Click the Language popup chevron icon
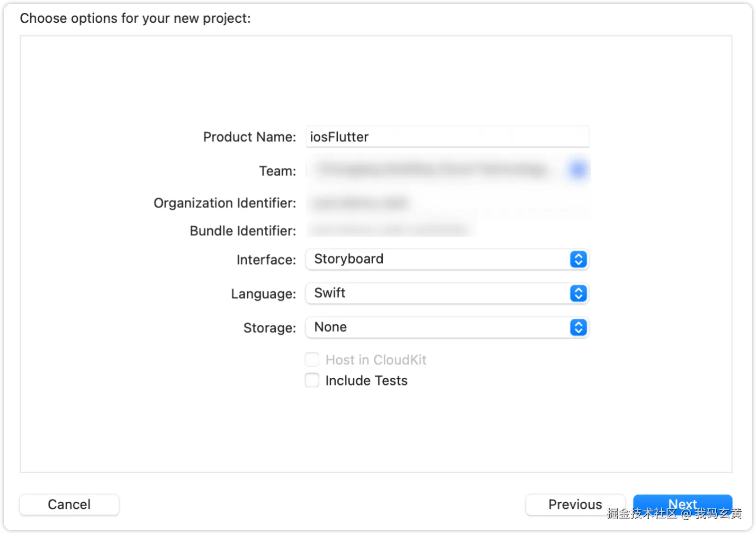Image resolution: width=756 pixels, height=534 pixels. click(578, 294)
